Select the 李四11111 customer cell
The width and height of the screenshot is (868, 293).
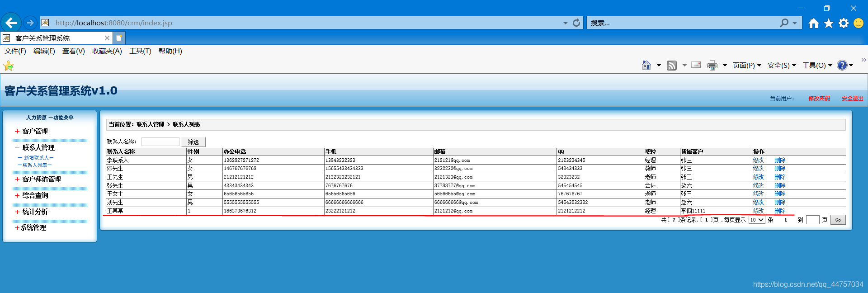(716, 211)
